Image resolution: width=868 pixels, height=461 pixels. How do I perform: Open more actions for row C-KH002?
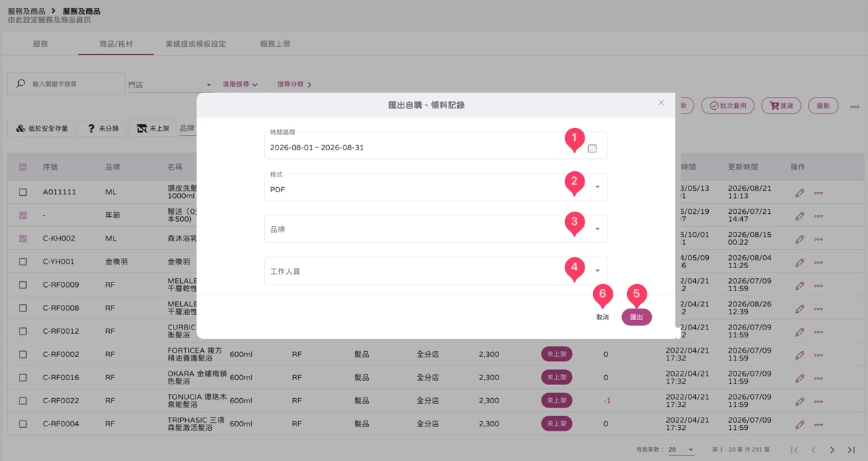819,239
